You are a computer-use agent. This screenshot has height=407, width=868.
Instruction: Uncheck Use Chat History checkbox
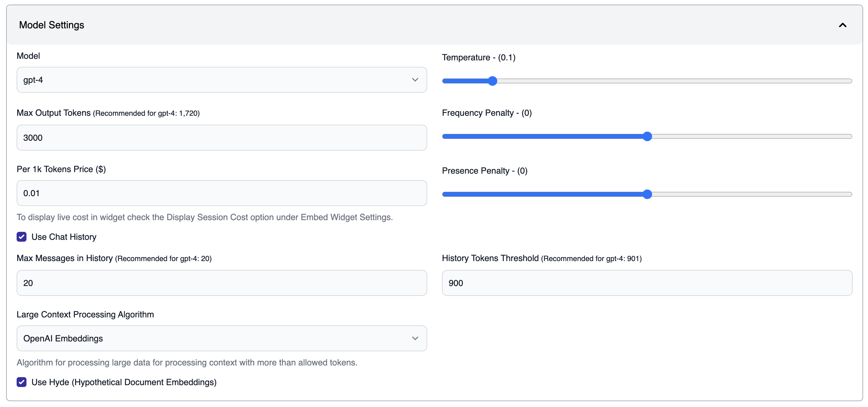[x=22, y=237]
